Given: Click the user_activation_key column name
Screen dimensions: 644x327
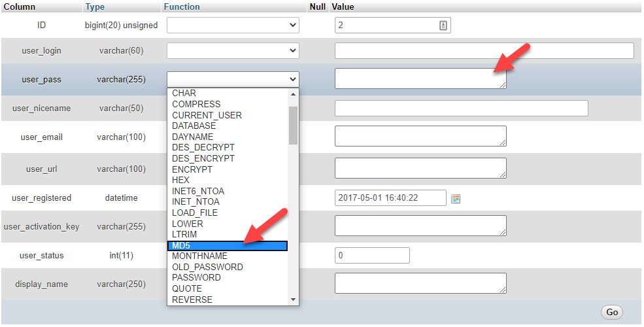Looking at the screenshot, I should [41, 227].
